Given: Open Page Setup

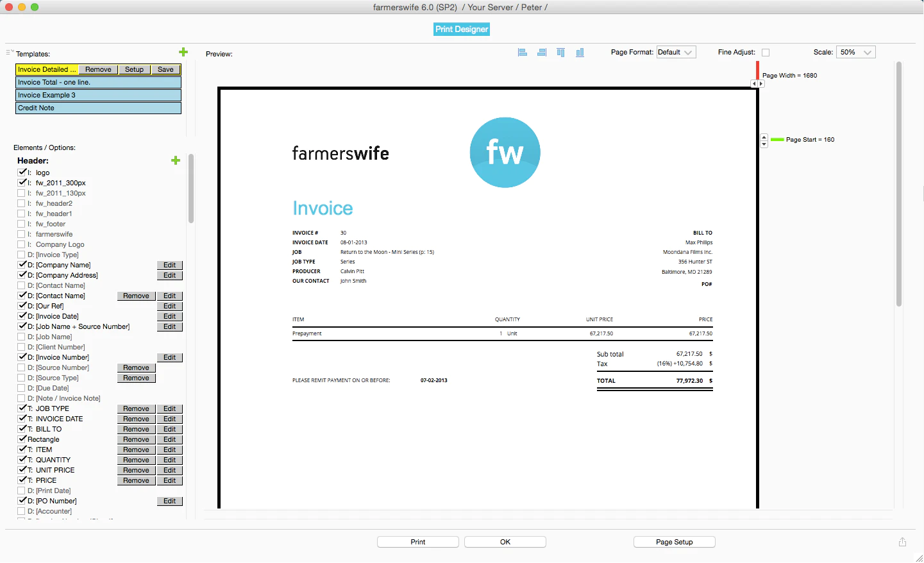Looking at the screenshot, I should click(675, 542).
